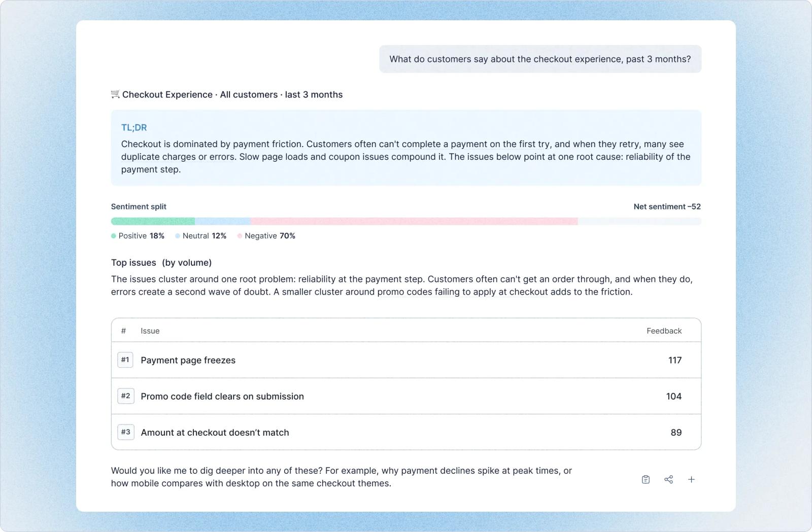Click the Feedback column header
The height and width of the screenshot is (532, 812).
pos(664,331)
